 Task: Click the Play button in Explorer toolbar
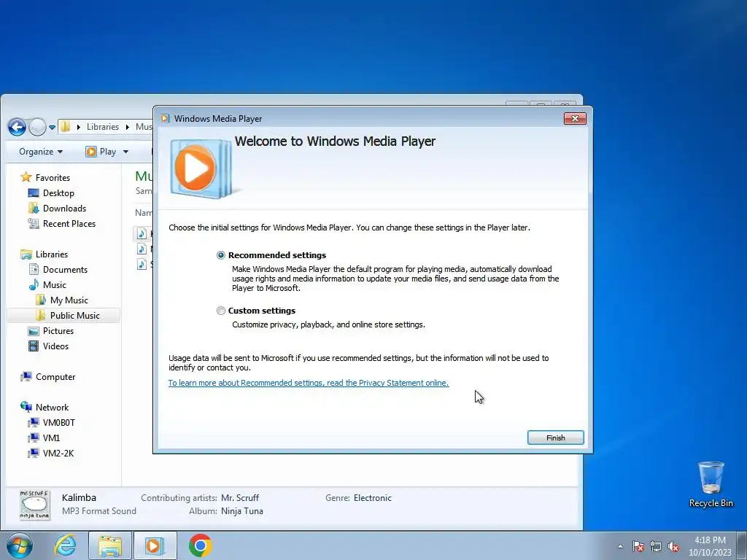tap(101, 152)
